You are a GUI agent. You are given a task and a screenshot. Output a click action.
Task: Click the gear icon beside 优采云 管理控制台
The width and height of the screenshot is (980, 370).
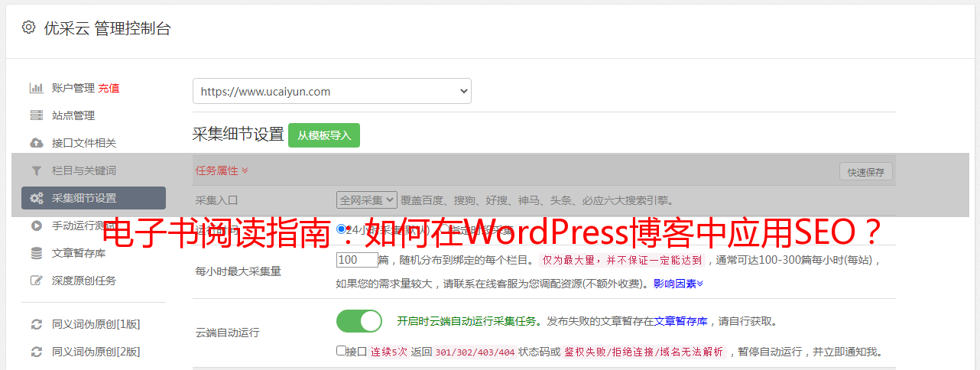point(28,28)
